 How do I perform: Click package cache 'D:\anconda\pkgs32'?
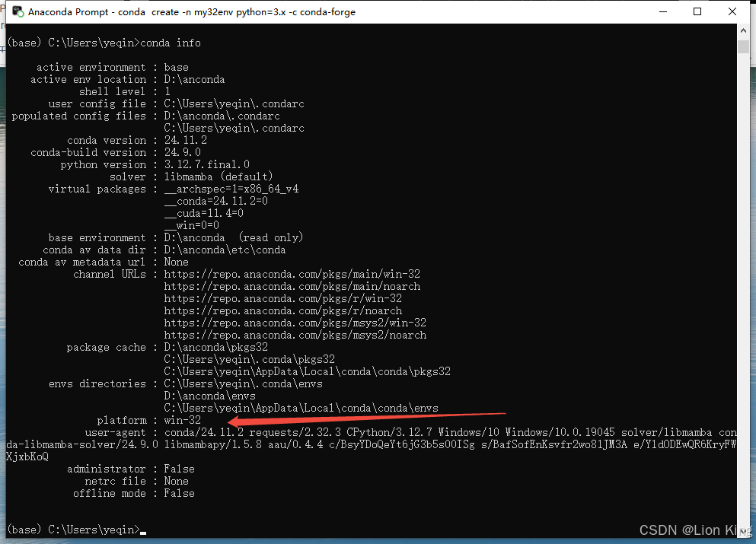pyautogui.click(x=216, y=348)
